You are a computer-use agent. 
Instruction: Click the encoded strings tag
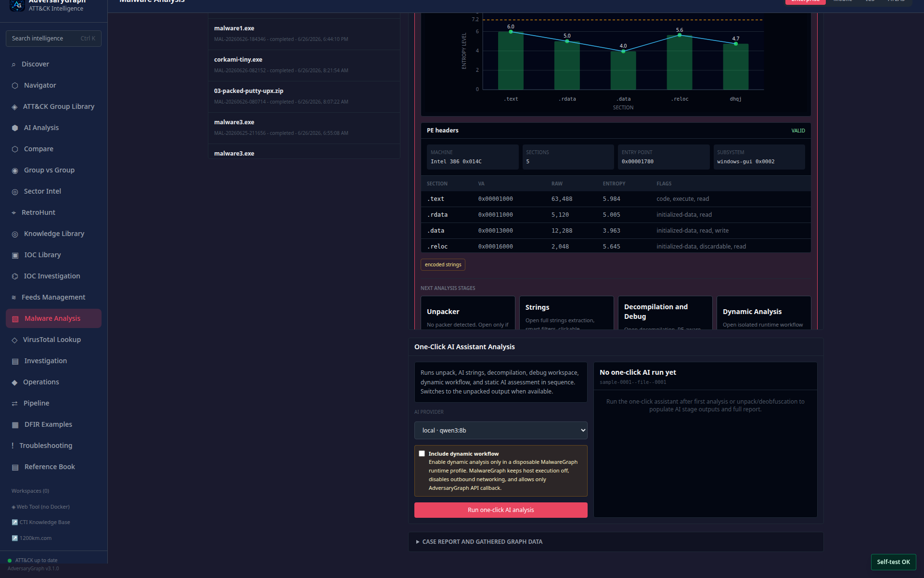(443, 265)
